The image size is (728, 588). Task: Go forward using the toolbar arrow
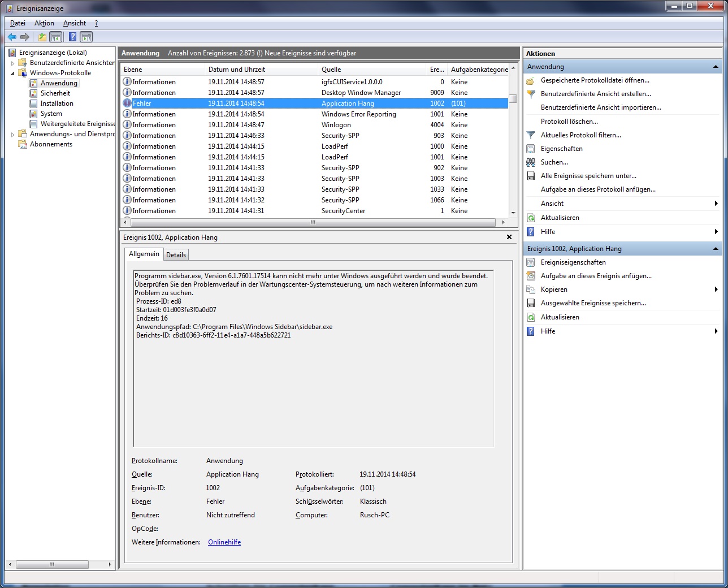click(25, 37)
